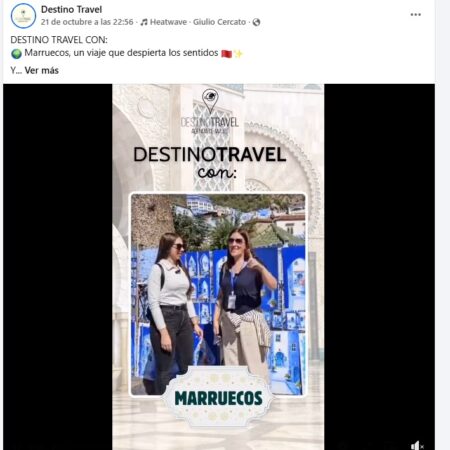
Task: Open the post timestamp 21 de octubre
Action: [x=87, y=22]
